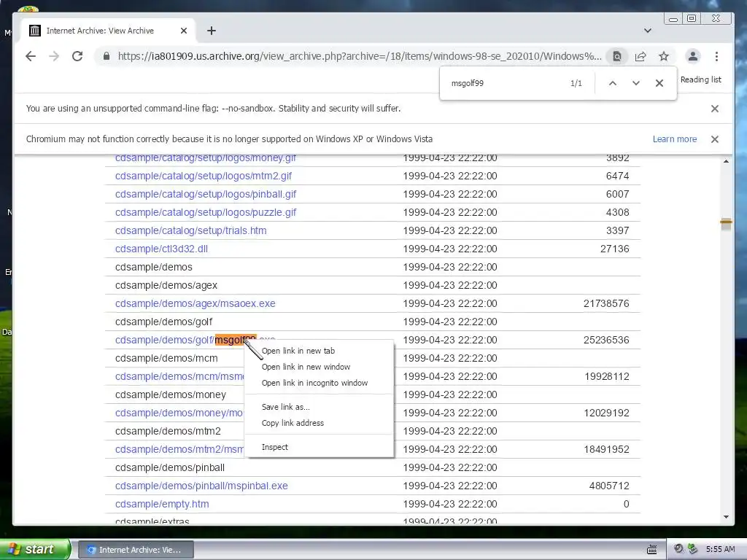Viewport: 747px width, 560px height.
Task: Click the cdsample/demos/agex row text
Action: pyautogui.click(x=166, y=286)
